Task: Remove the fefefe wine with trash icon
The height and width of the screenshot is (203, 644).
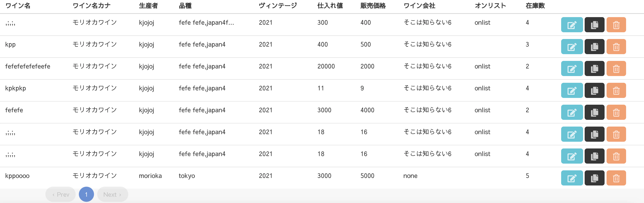Action: tap(616, 112)
